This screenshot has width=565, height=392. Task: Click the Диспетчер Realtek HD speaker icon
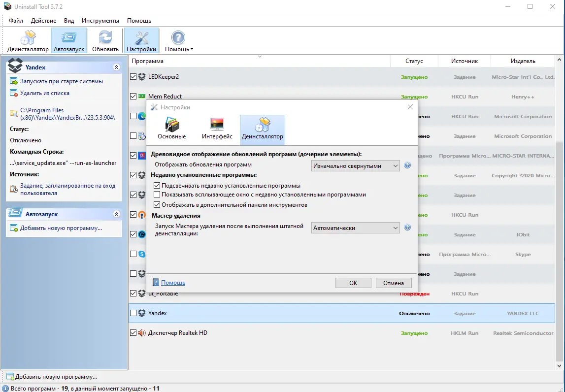(x=142, y=332)
